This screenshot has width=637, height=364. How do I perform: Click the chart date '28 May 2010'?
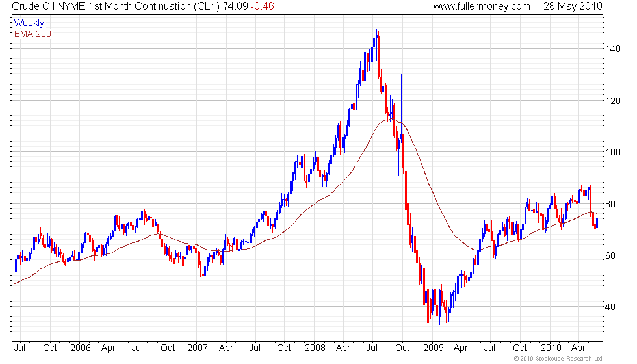(x=573, y=6)
